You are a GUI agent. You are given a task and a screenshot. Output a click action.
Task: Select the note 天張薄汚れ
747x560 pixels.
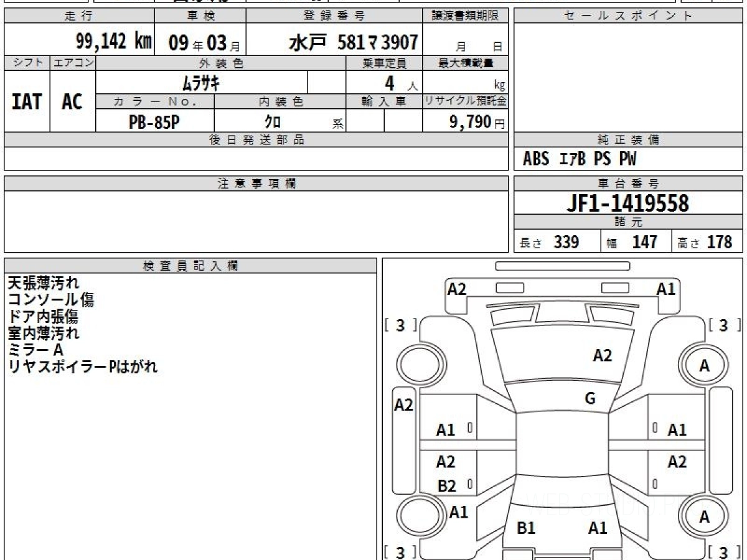coord(44,283)
